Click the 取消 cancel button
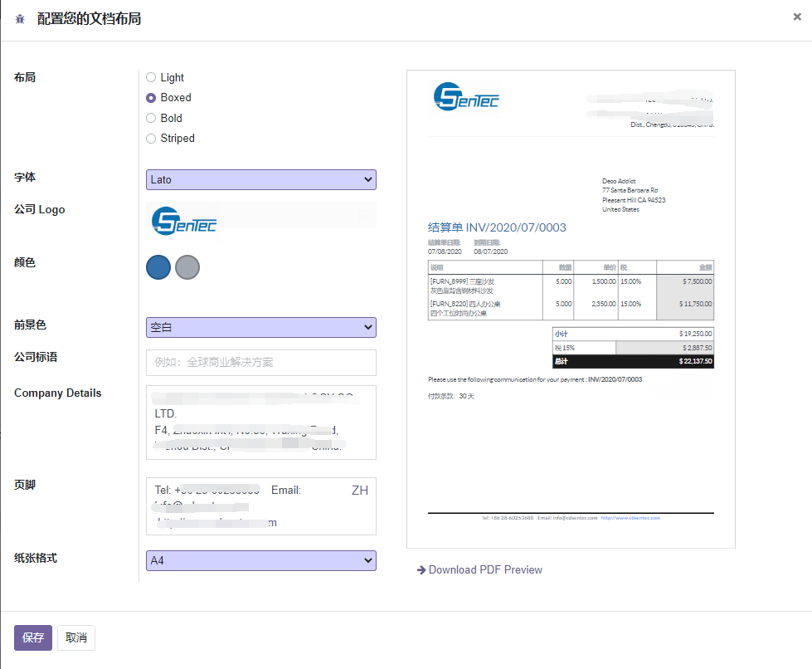812x669 pixels. 76,637
